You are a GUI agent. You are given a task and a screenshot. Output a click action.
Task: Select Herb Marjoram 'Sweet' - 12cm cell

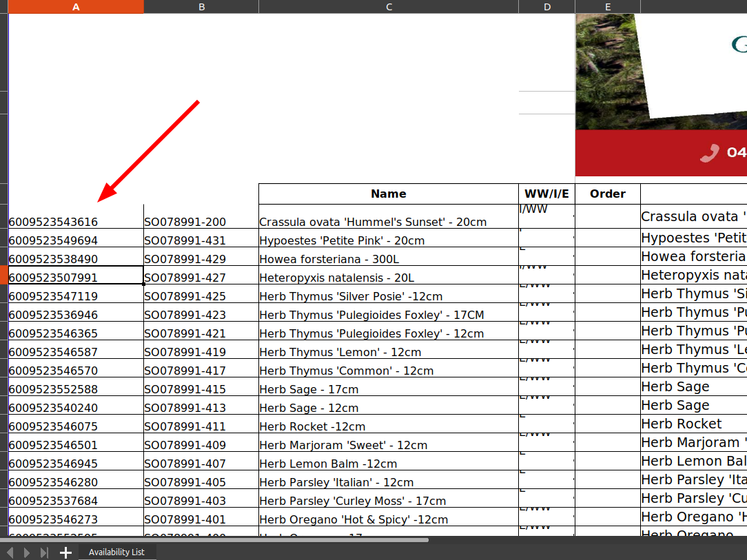coord(389,445)
